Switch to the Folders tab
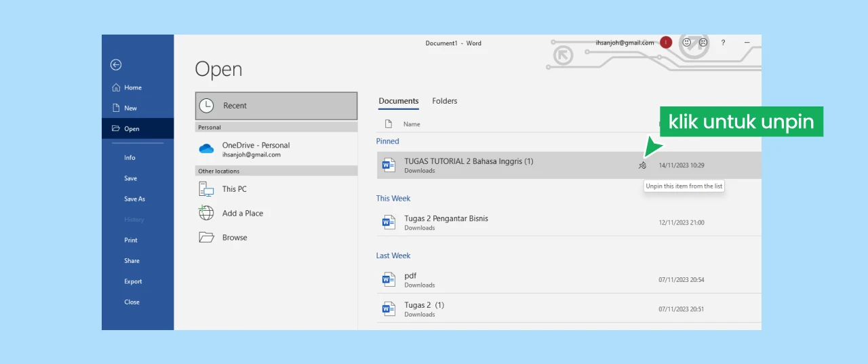 (445, 101)
